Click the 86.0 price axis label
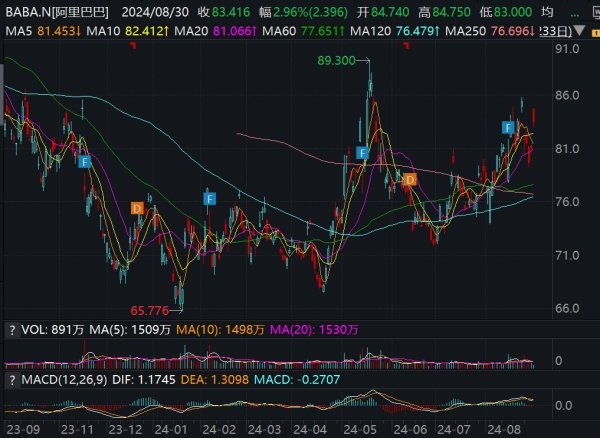600x438 pixels. coord(567,95)
